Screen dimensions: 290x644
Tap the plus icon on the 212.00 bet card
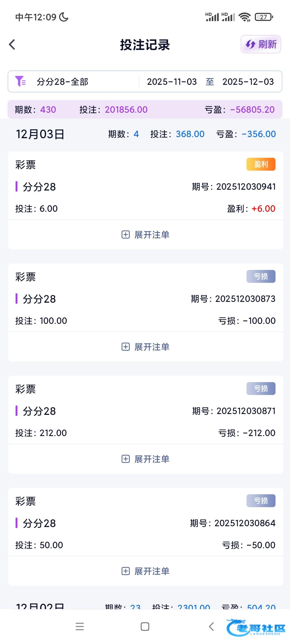(x=125, y=459)
